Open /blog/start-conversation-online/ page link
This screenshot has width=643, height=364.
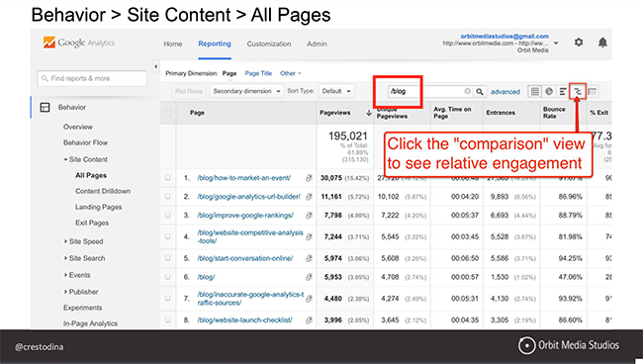point(245,258)
